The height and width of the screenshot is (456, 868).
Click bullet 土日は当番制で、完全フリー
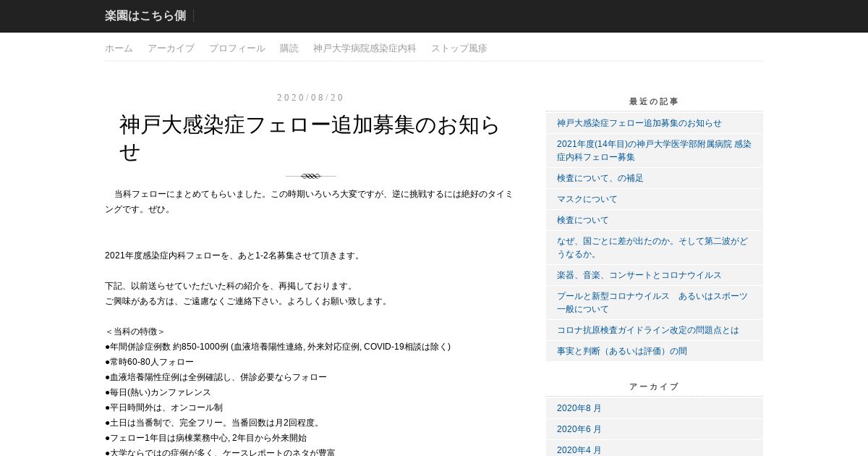click(x=213, y=423)
